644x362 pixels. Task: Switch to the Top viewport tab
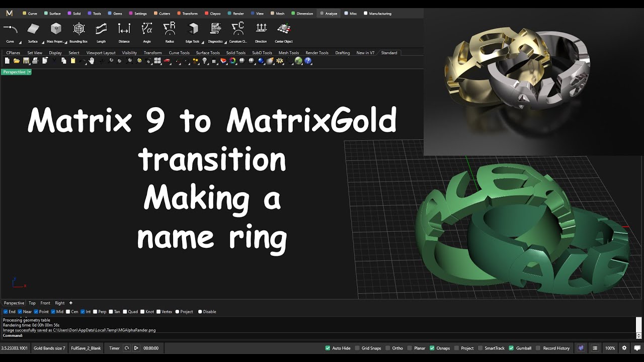(x=32, y=303)
